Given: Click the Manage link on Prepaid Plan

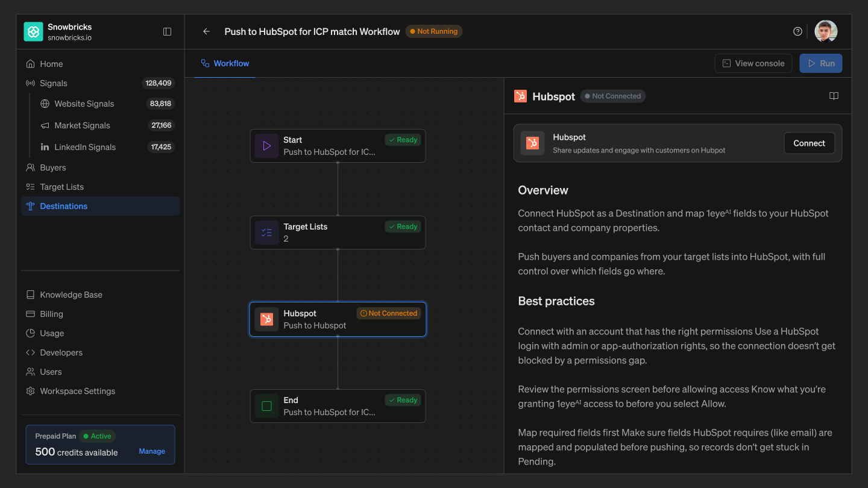Looking at the screenshot, I should click(x=152, y=451).
